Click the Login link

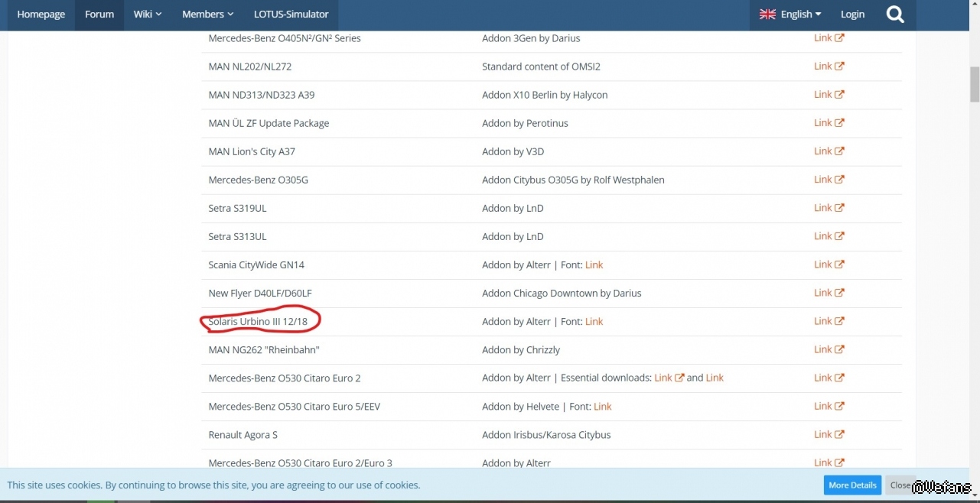pos(852,15)
